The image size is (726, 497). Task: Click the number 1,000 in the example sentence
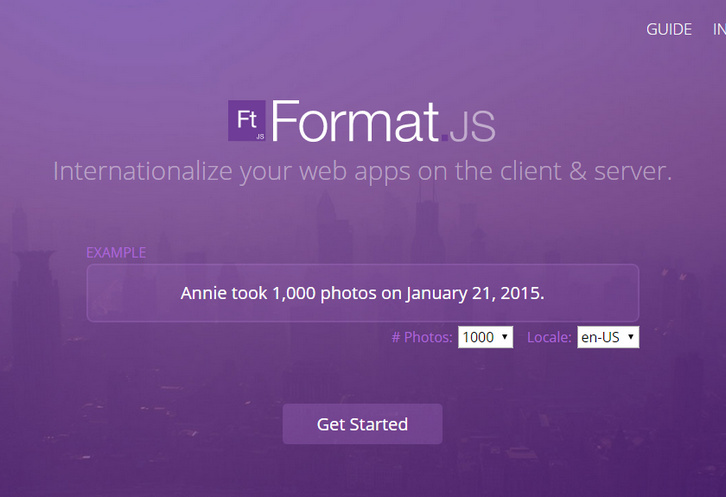(x=295, y=293)
